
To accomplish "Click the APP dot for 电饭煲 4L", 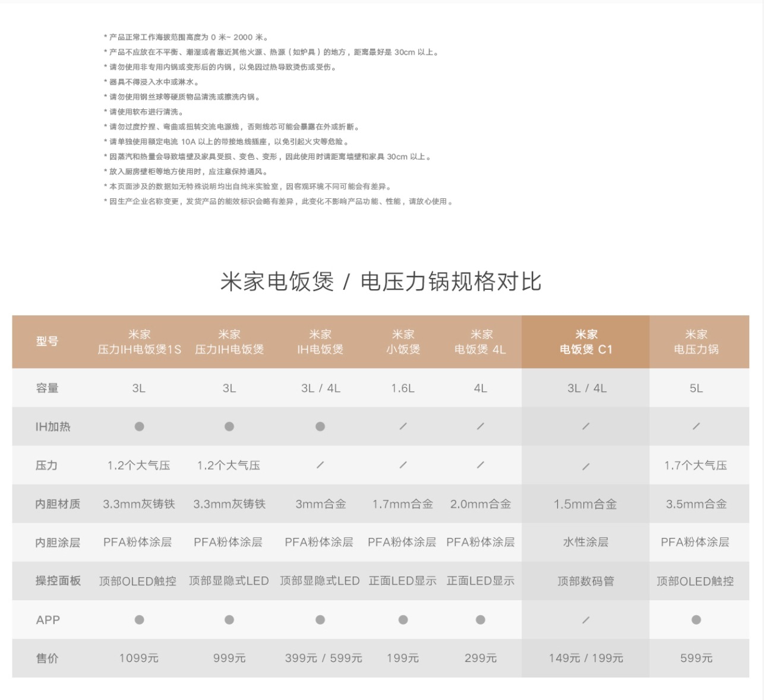I will [x=481, y=620].
